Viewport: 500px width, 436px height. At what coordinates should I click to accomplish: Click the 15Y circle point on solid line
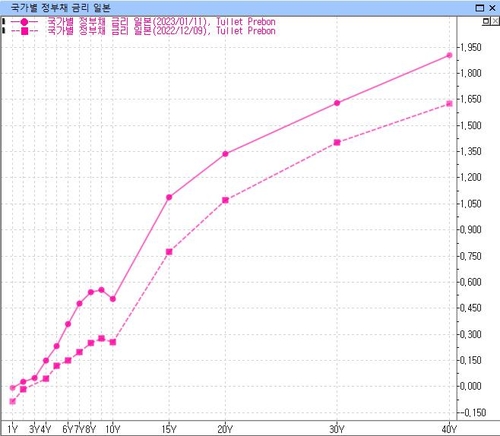coord(169,197)
